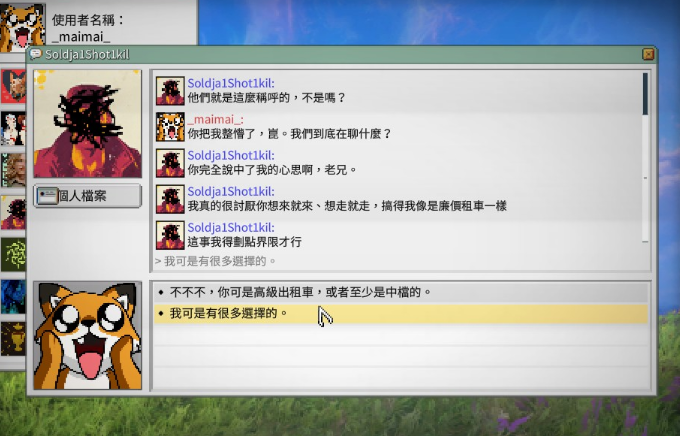Click Soldja1Shot1kil's large portrait picture
The width and height of the screenshot is (680, 436).
click(x=88, y=124)
